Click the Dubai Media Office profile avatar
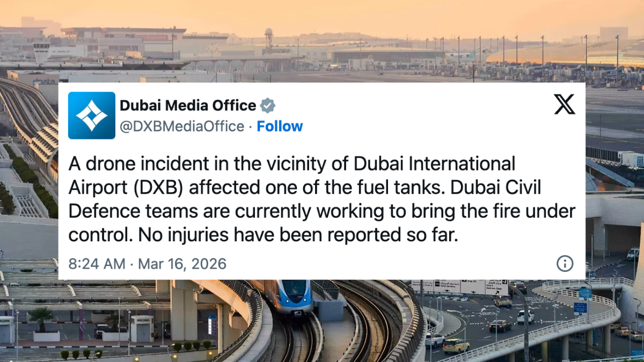Screen dimensions: 644x362 (92, 115)
